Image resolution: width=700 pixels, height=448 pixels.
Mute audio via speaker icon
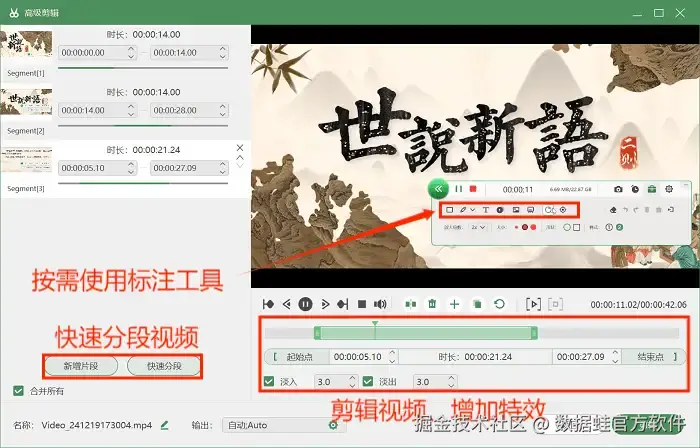(x=380, y=304)
